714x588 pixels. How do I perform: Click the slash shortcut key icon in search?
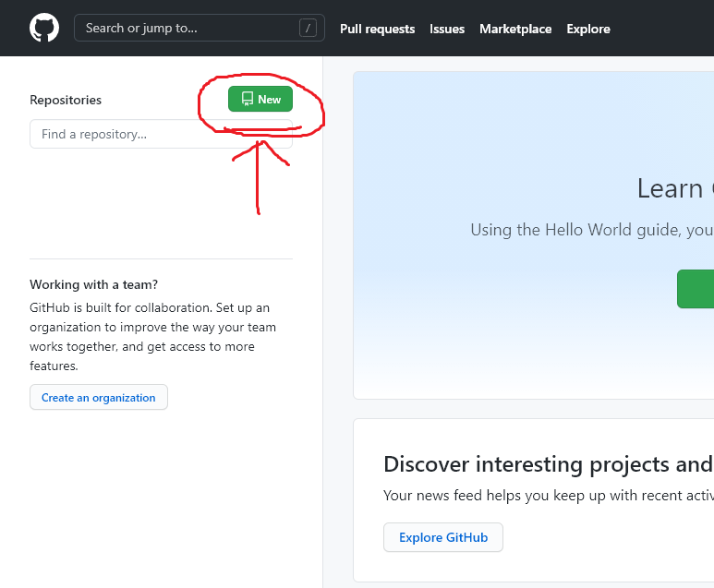point(308,29)
